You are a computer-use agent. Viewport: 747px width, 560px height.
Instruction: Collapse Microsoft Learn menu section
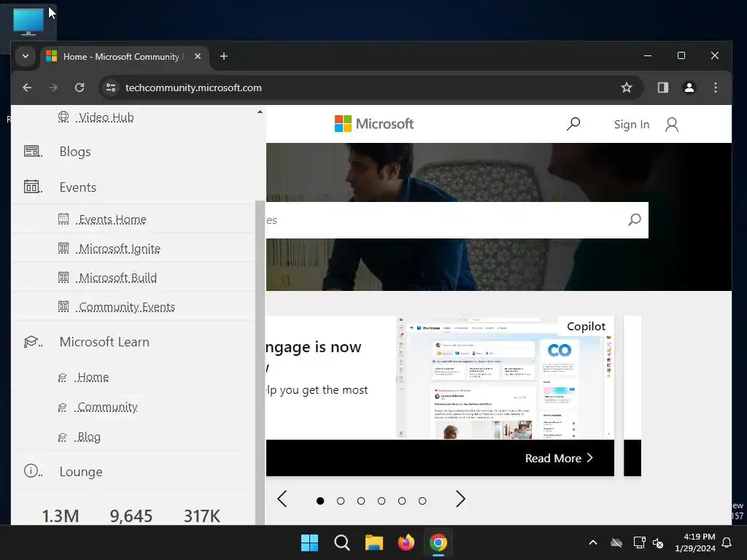click(104, 342)
